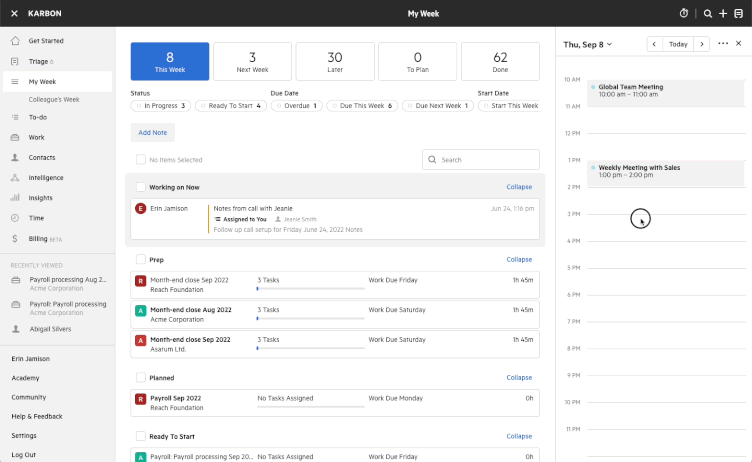Open Intelligence from the sidebar
The width and height of the screenshot is (752, 462).
(x=45, y=178)
